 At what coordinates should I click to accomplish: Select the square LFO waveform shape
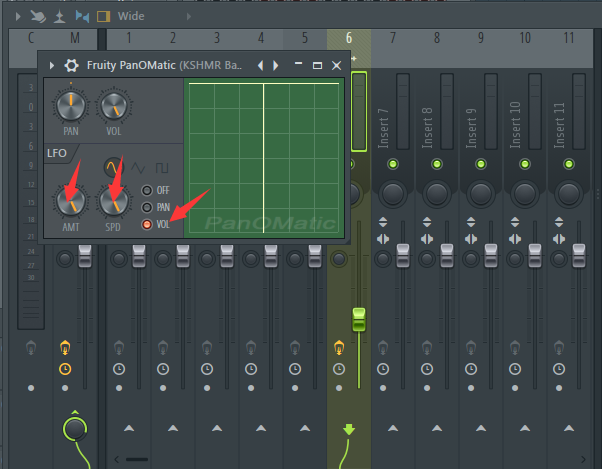coord(160,165)
